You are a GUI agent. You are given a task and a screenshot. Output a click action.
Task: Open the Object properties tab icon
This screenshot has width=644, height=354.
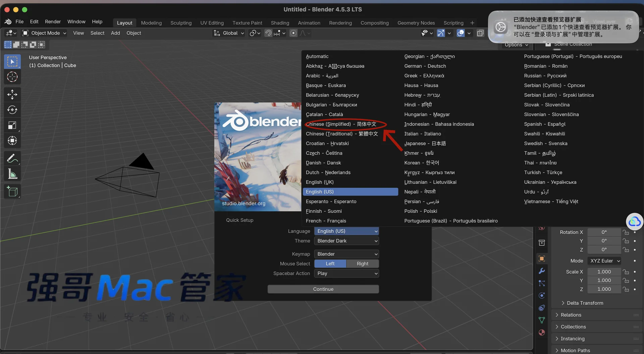pyautogui.click(x=542, y=258)
